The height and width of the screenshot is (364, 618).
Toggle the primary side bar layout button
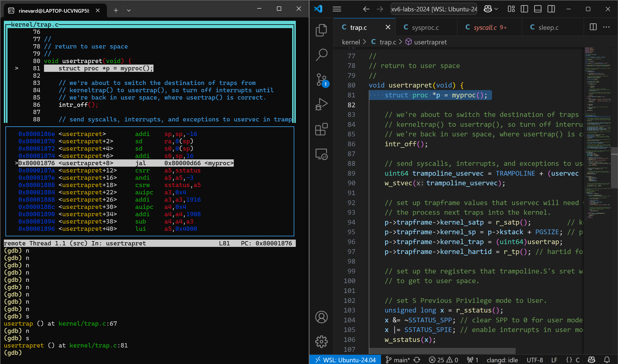point(524,9)
